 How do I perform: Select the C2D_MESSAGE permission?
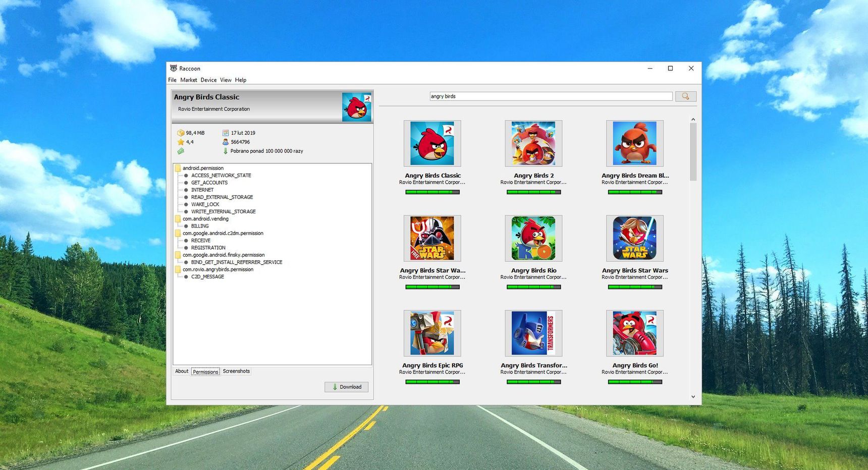point(207,277)
